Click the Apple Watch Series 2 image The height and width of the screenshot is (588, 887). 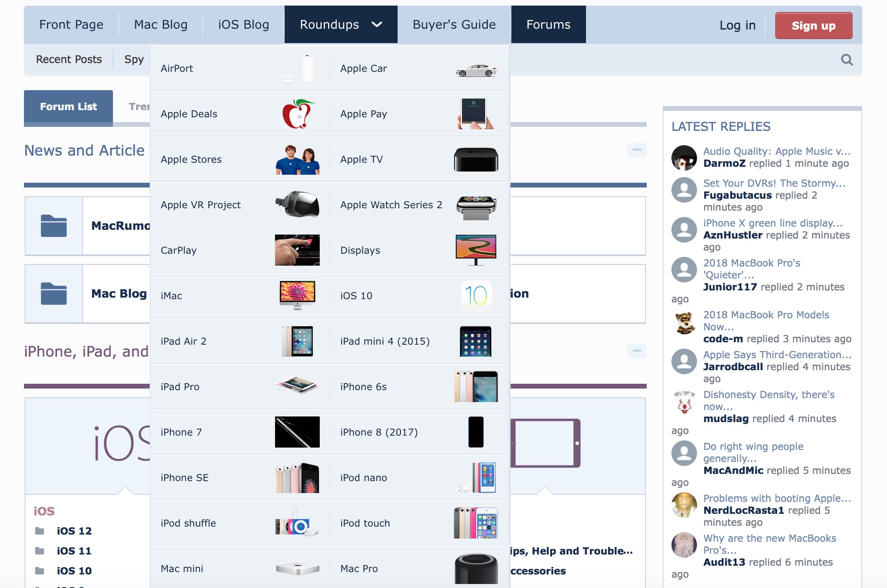[x=476, y=208]
